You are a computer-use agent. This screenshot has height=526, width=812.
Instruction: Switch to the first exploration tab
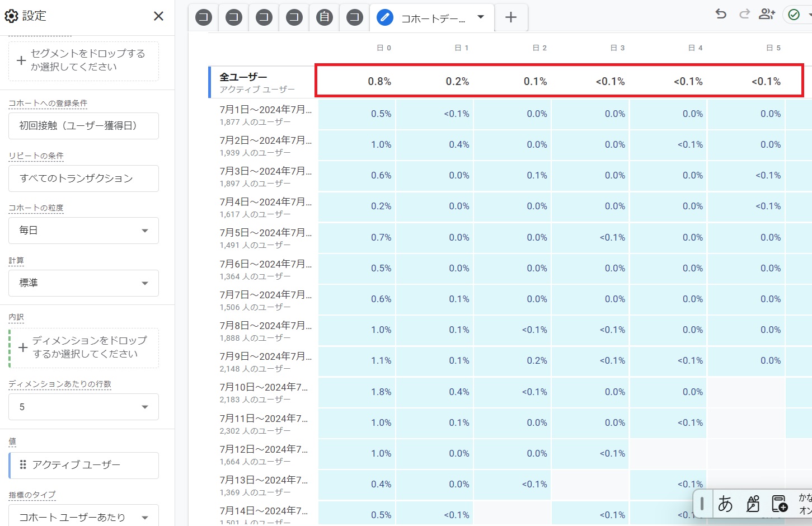tap(204, 17)
